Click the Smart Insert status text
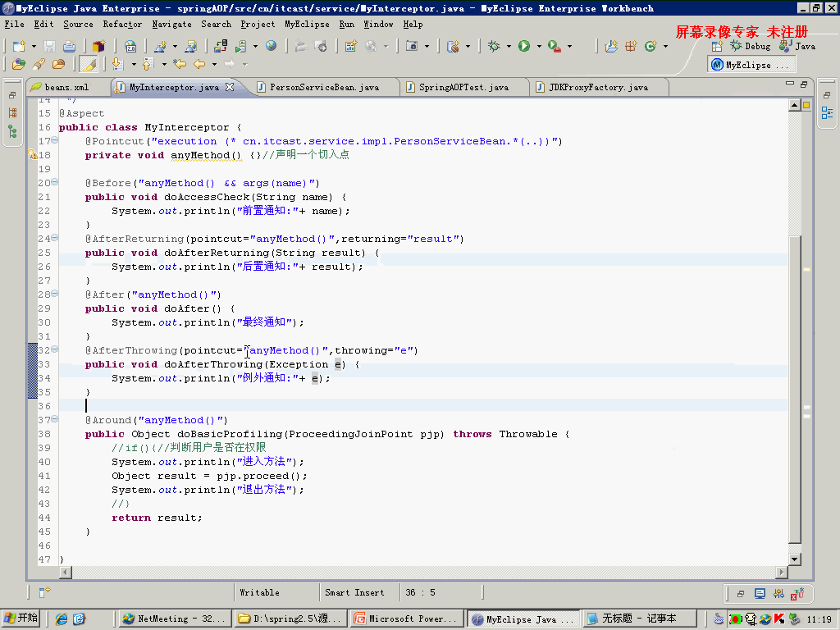The image size is (840, 630). [x=354, y=592]
